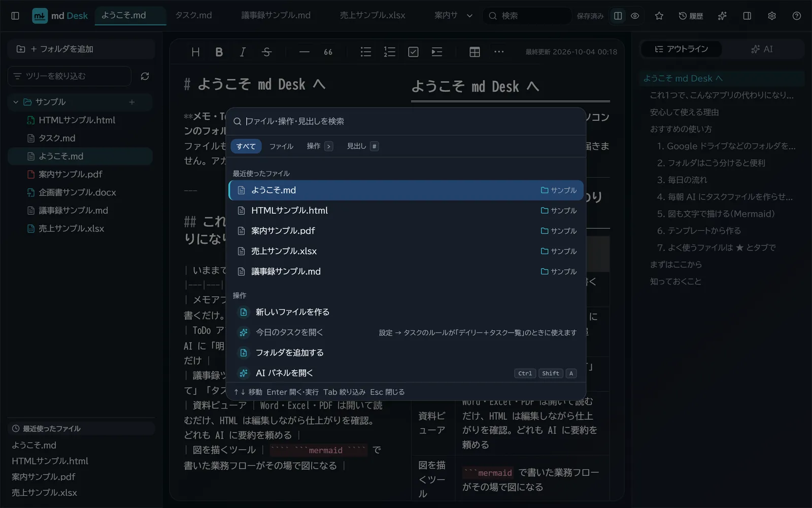Image resolution: width=812 pixels, height=508 pixels.
Task: Open more toolbar options ellipsis
Action: pyautogui.click(x=499, y=52)
